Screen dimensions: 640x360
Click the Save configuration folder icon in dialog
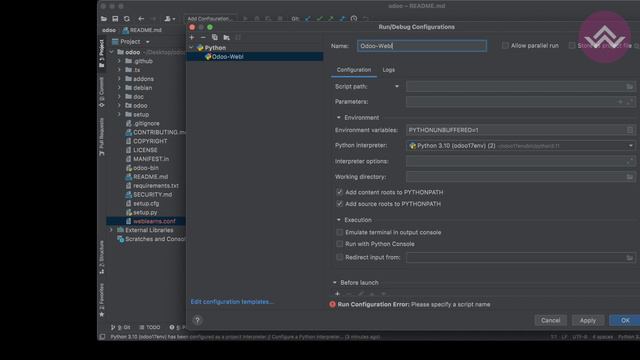pyautogui.click(x=227, y=38)
